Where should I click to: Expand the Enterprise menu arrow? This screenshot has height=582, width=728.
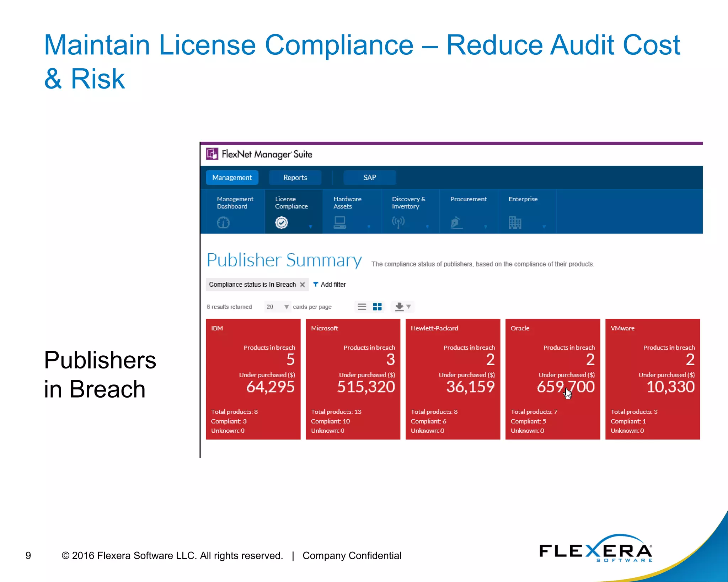point(544,227)
